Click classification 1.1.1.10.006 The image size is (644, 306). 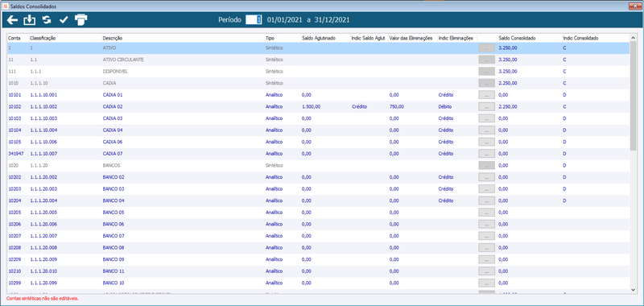43,142
